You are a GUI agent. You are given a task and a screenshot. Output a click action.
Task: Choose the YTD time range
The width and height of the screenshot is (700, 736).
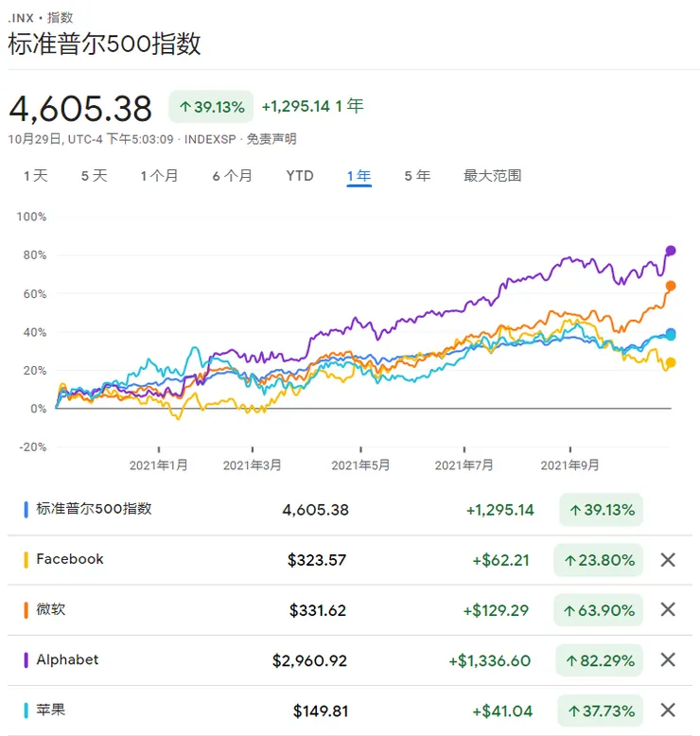tap(300, 176)
